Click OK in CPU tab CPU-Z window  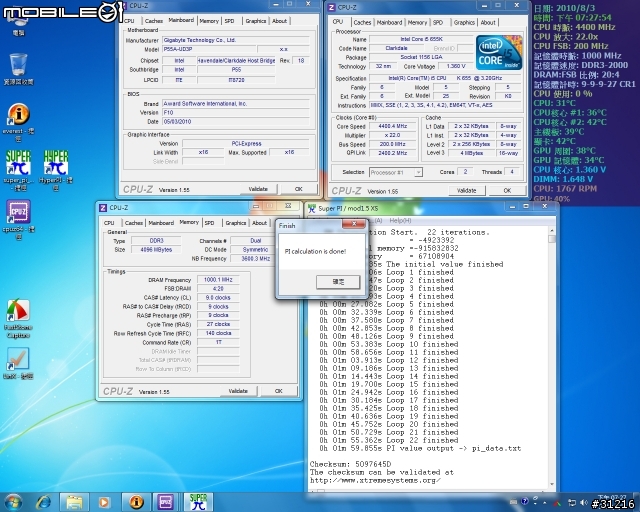[x=507, y=191]
